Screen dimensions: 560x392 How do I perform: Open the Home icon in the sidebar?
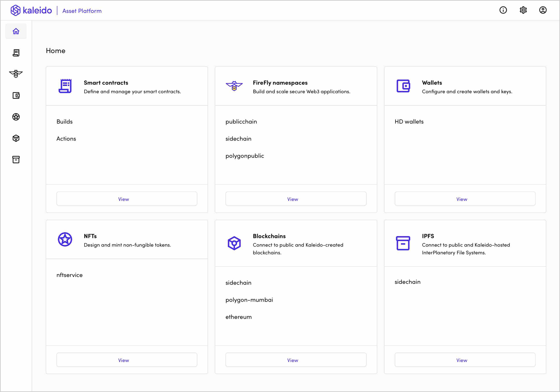pos(16,31)
